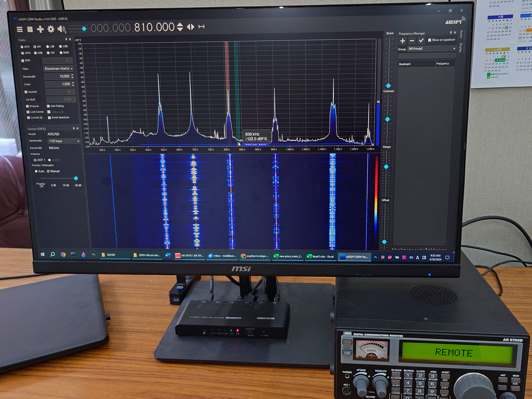Stop the radio with the square button
The height and width of the screenshot is (399, 532).
pos(30,29)
